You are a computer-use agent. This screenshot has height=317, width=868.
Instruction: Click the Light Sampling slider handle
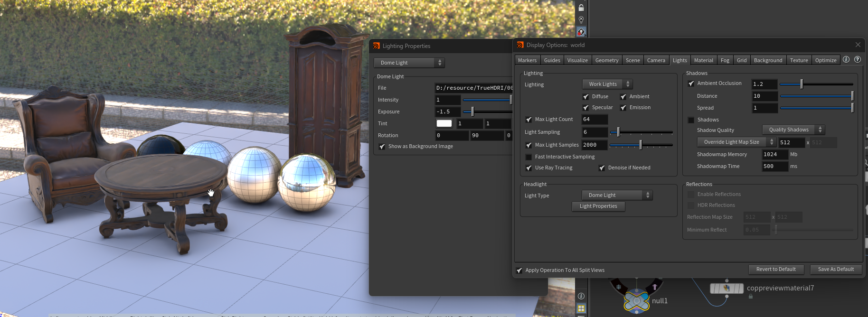[x=618, y=132]
